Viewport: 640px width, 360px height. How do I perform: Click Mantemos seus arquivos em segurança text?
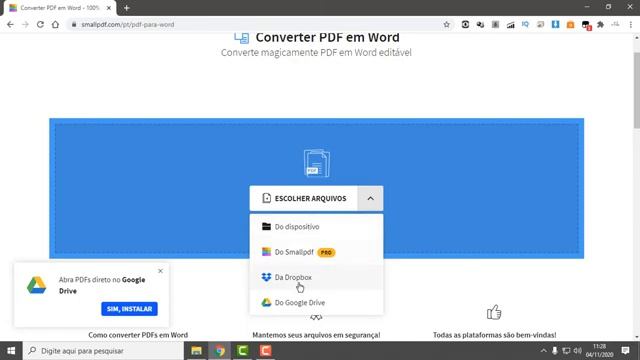click(316, 335)
